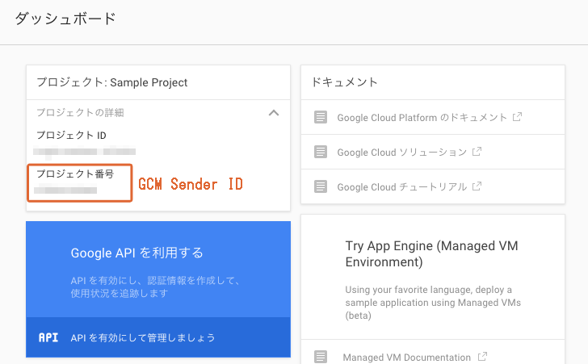Click the ダッシュボード page heading
Screen dimensions: 588x364
click(65, 19)
